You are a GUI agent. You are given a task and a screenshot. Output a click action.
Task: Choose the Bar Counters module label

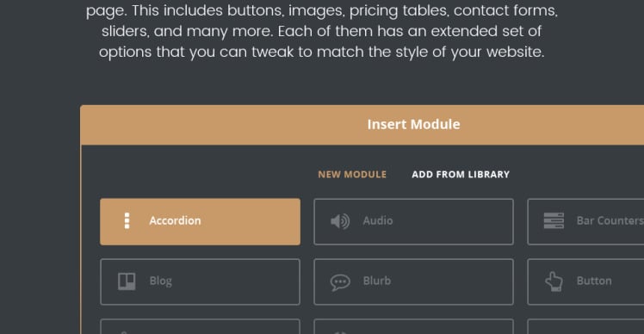(x=610, y=220)
